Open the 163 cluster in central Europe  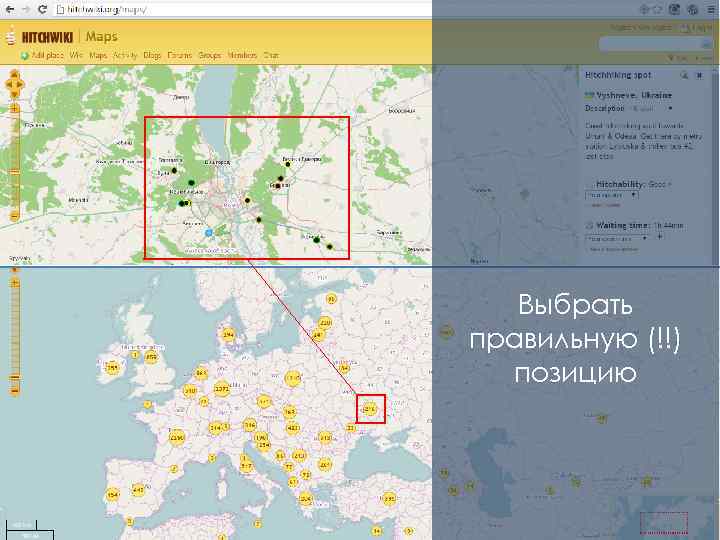pos(289,412)
